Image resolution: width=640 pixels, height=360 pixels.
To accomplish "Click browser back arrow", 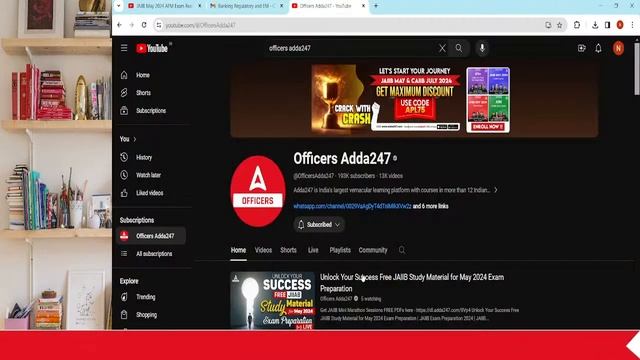I will coord(119,25).
